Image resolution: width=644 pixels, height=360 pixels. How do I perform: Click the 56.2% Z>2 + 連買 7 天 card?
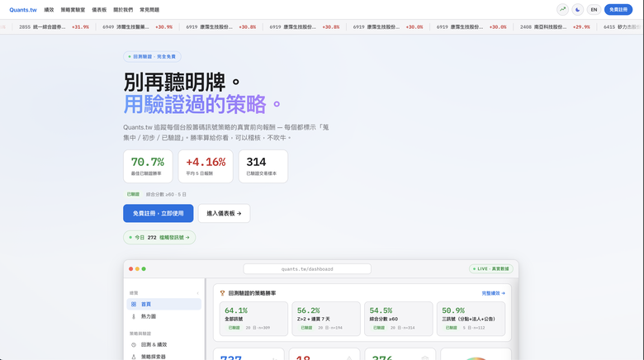[x=325, y=319]
